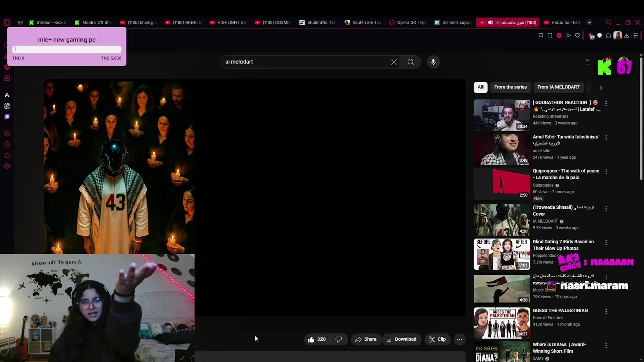Open the Opera GX main menu icon

(7, 22)
